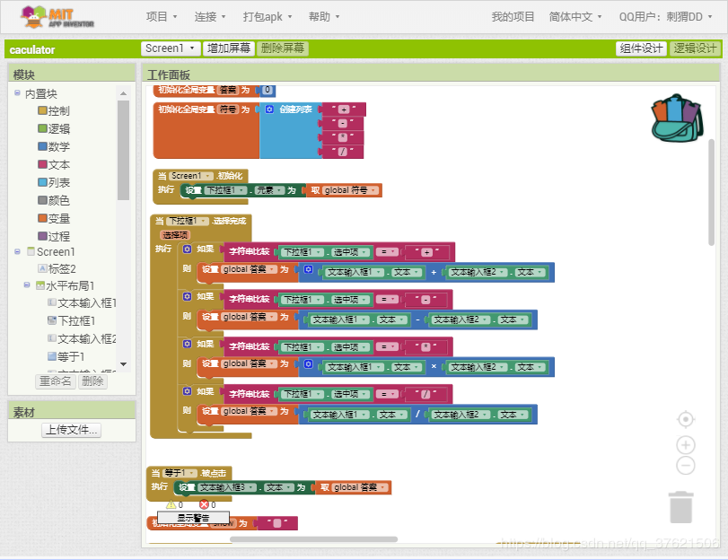Viewport: 728px width, 560px height.
Task: Switch to 组件设计 designer view
Action: (641, 49)
